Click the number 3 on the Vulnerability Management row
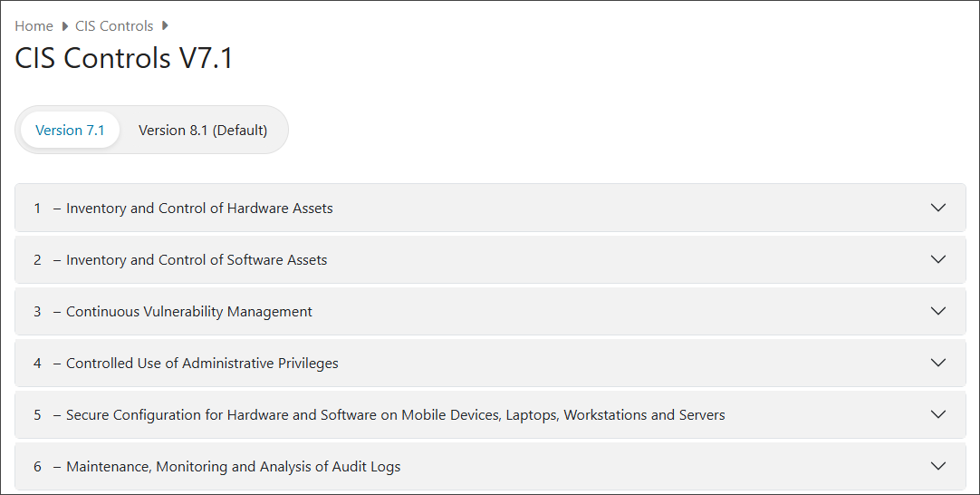980x495 pixels. click(37, 312)
